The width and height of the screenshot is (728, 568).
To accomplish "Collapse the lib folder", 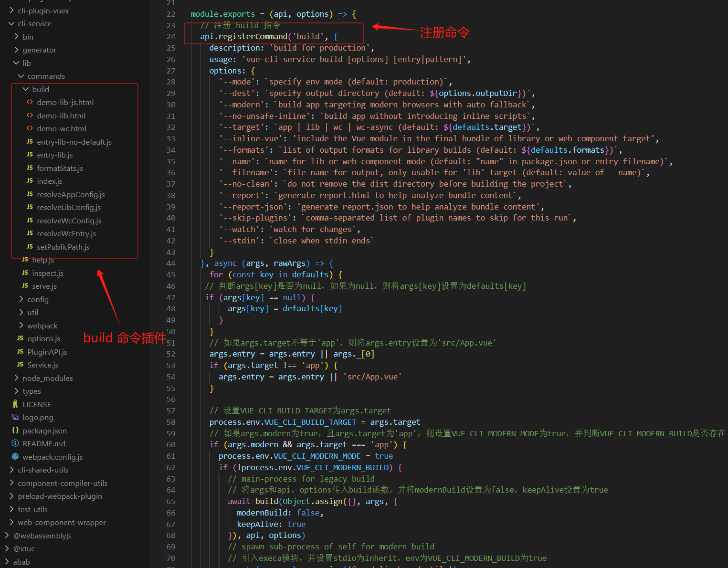I will [x=16, y=63].
